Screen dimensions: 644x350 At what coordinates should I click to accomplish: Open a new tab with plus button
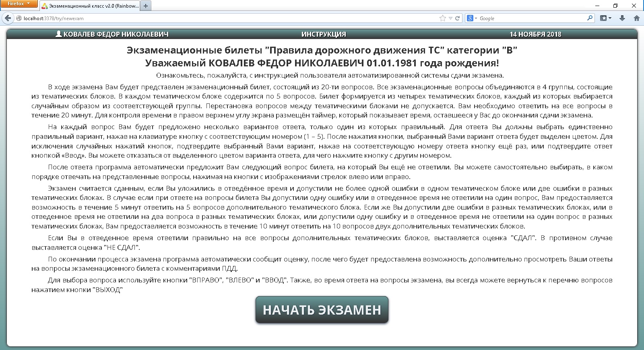click(146, 6)
